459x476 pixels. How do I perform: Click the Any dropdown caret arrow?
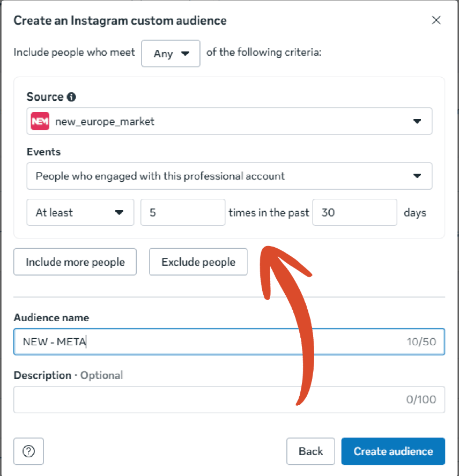point(186,54)
